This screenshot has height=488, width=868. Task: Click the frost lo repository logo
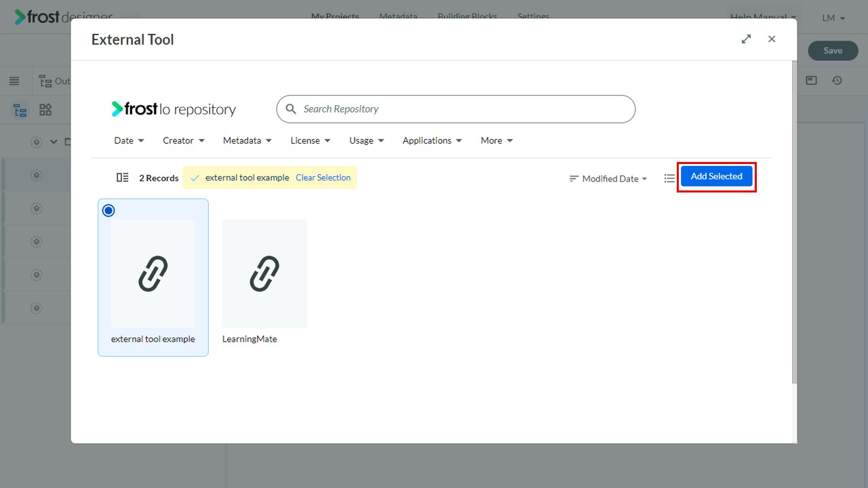(x=174, y=109)
